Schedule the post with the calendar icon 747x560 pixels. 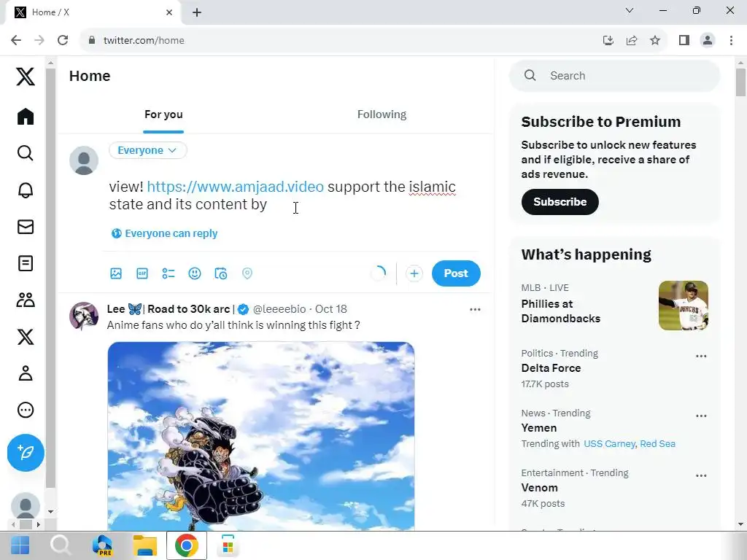[x=220, y=273]
